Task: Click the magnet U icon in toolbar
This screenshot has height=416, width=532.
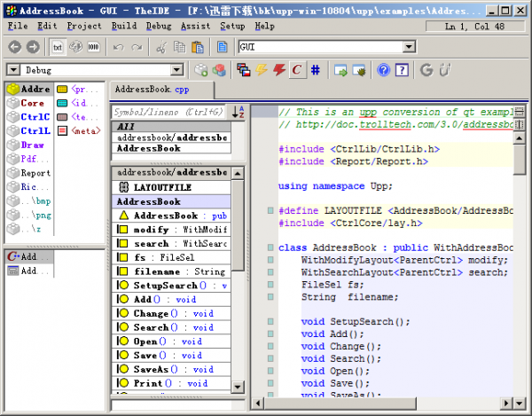Action: tap(444, 69)
